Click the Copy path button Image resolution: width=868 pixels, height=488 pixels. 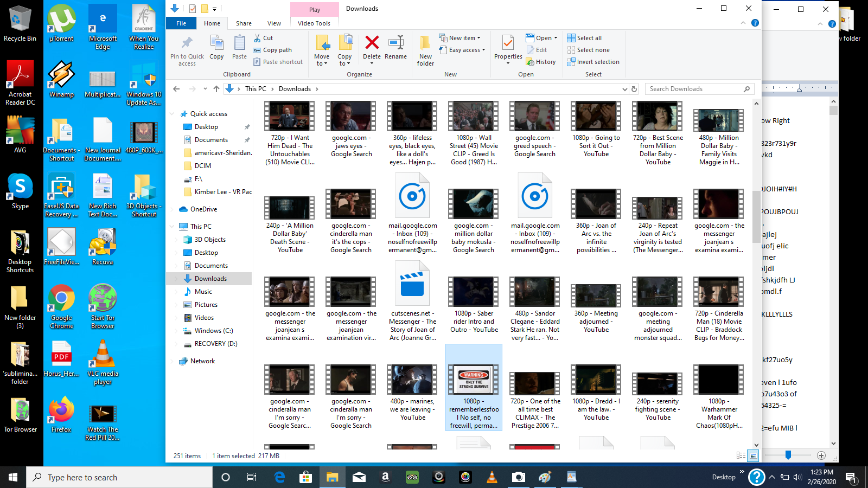tap(273, 50)
